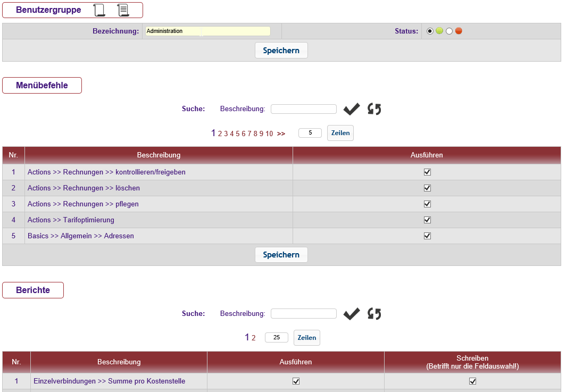Click the lined list icon beside Benutzergruppe
This screenshot has height=392, width=566.
[123, 10]
